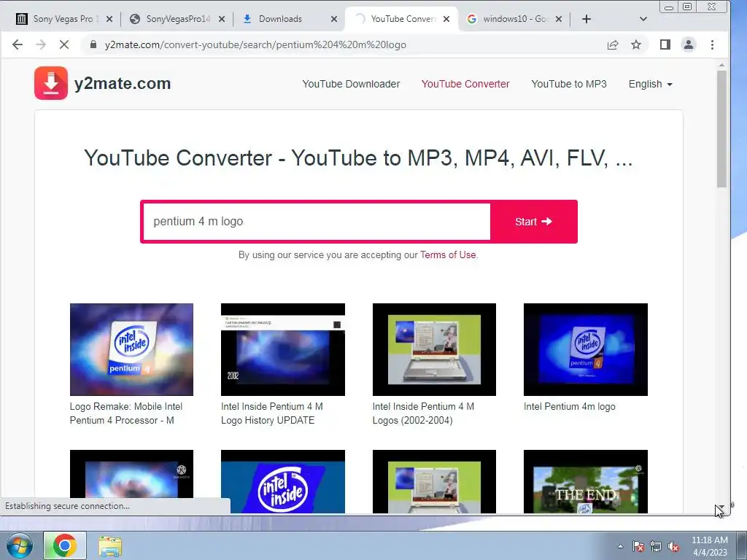Click the network tray icon
The width and height of the screenshot is (747, 560).
pyautogui.click(x=656, y=547)
